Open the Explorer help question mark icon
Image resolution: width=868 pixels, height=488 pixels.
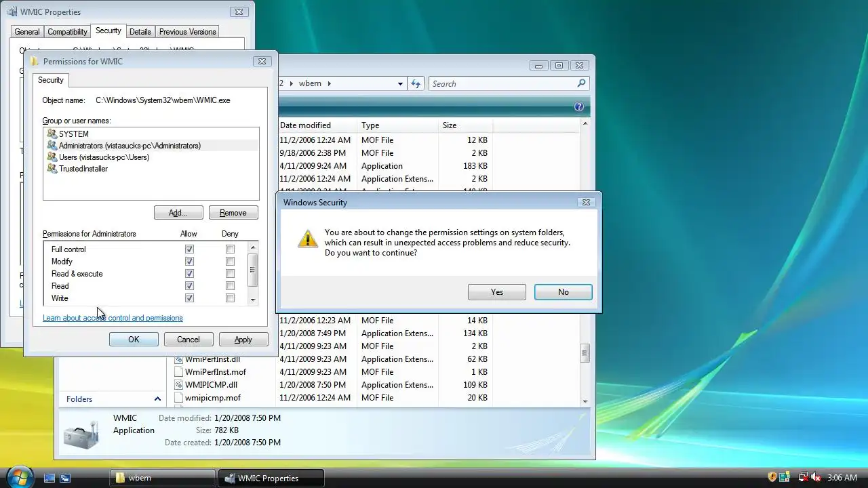(579, 106)
